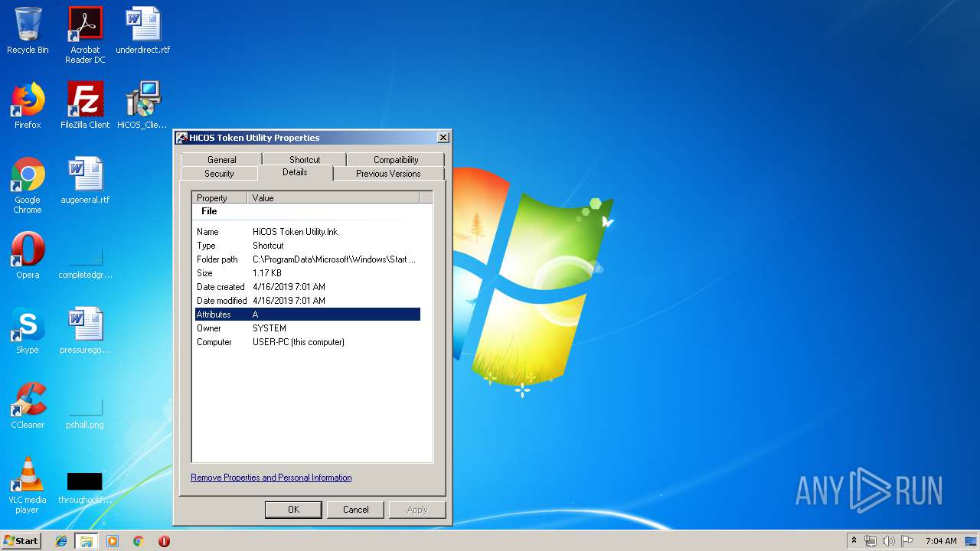Image resolution: width=980 pixels, height=551 pixels.
Task: Select the pressurego... document icon
Action: 85,331
